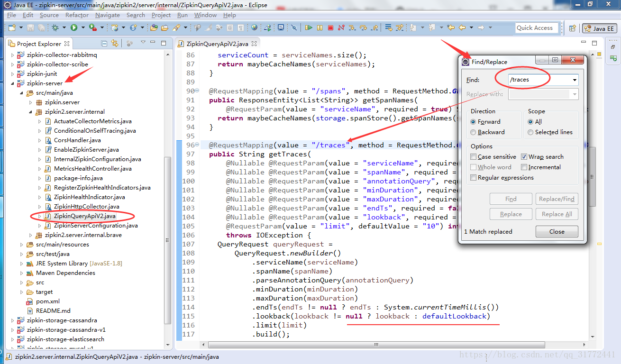Screen dimensions: 621x364
Task: Open the File menu
Action: pos(11,15)
